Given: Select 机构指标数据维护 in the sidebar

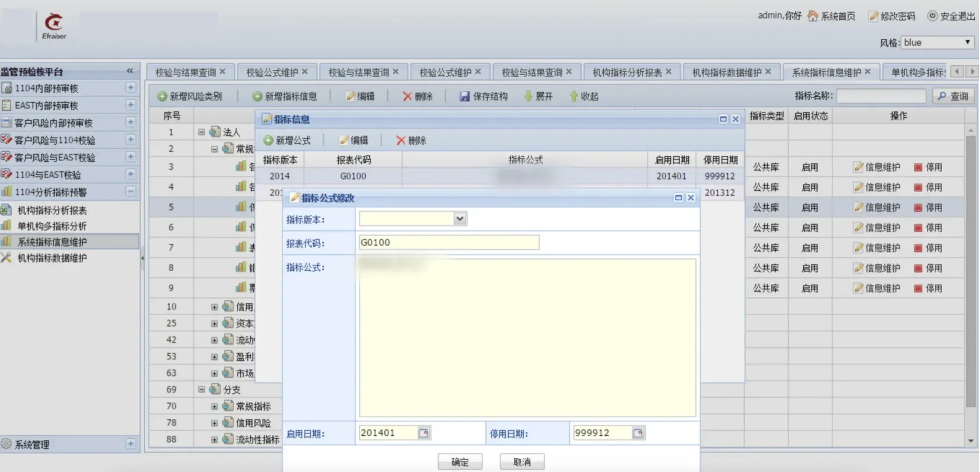Looking at the screenshot, I should (52, 258).
